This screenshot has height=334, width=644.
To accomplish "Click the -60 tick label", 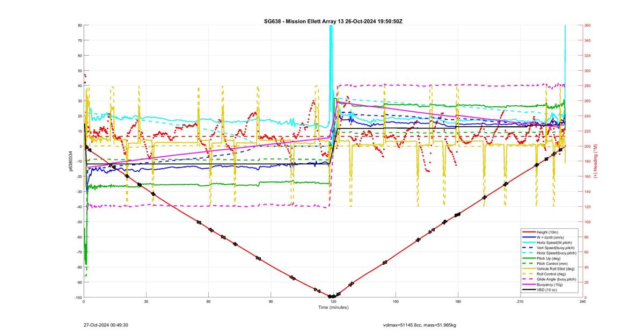I will (78, 237).
